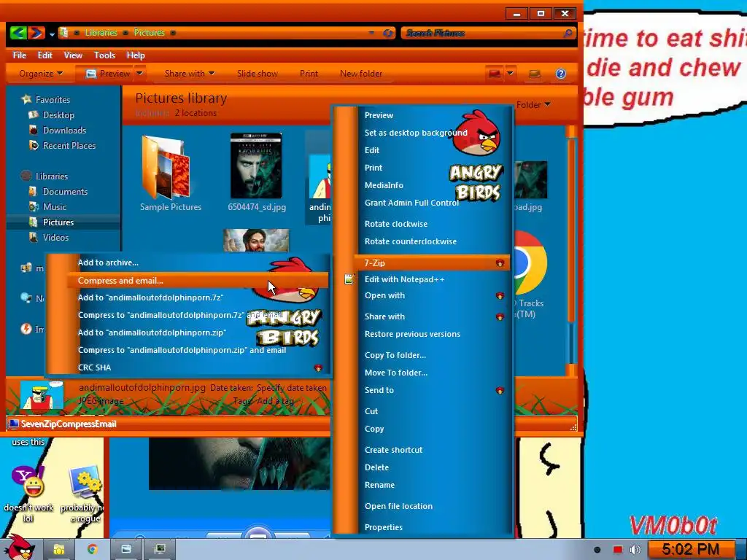Image resolution: width=747 pixels, height=560 pixels.
Task: Choose Rotate clockwise
Action: pos(395,224)
